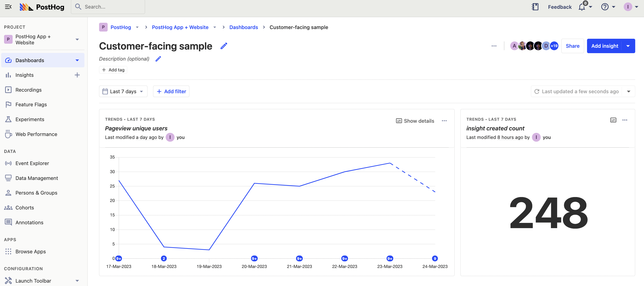This screenshot has height=286, width=644.
Task: Open the Add insight dropdown arrow
Action: [628, 46]
